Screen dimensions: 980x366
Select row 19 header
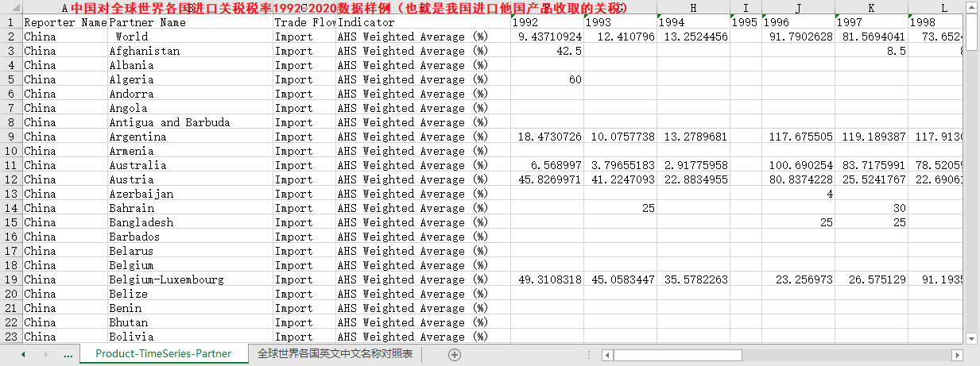pos(11,279)
